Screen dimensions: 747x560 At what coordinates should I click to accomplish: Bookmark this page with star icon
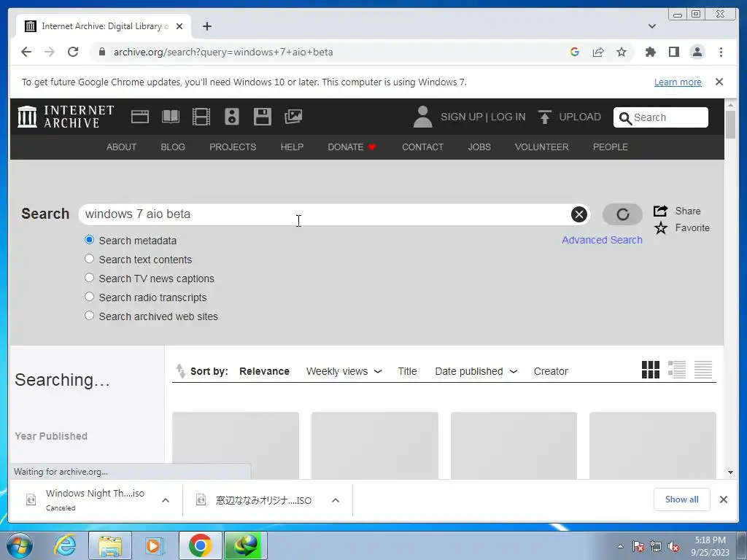tap(622, 52)
